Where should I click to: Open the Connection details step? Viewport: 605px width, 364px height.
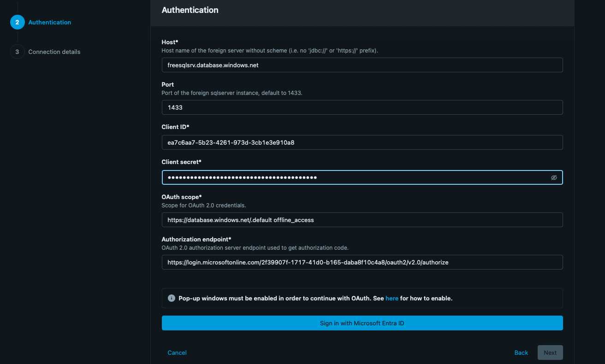(x=54, y=52)
